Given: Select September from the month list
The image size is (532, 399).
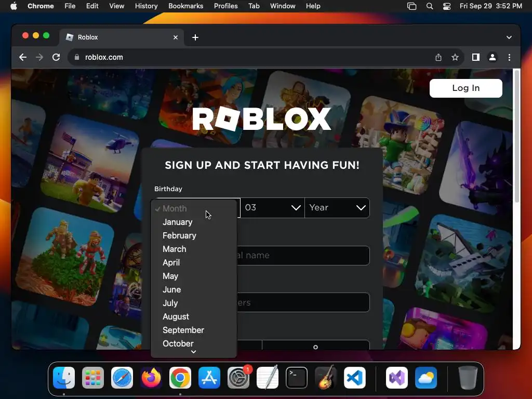Looking at the screenshot, I should [x=194, y=330].
